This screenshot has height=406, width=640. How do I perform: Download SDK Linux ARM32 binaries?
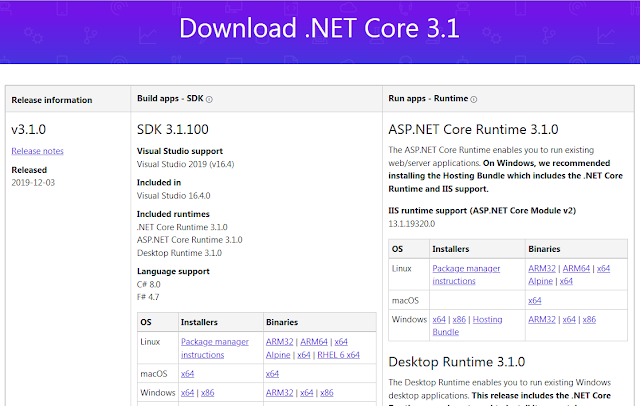tap(280, 342)
